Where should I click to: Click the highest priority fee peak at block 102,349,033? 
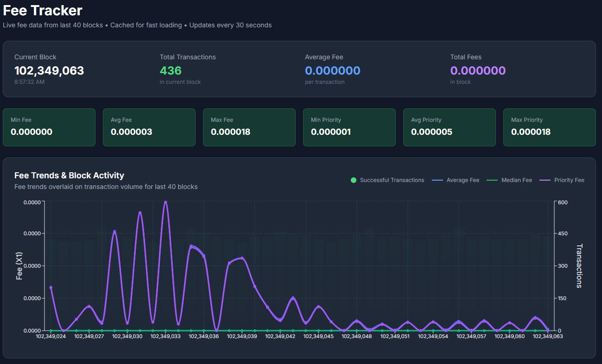click(x=165, y=202)
